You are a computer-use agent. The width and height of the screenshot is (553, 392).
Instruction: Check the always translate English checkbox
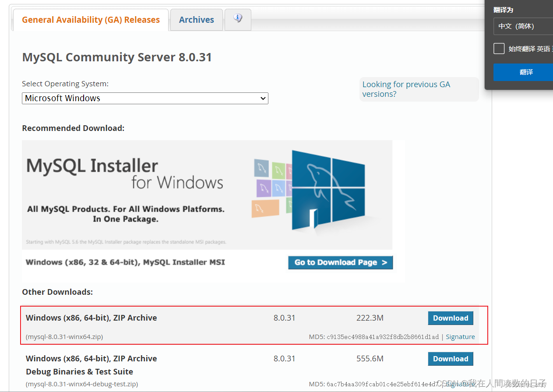click(499, 49)
